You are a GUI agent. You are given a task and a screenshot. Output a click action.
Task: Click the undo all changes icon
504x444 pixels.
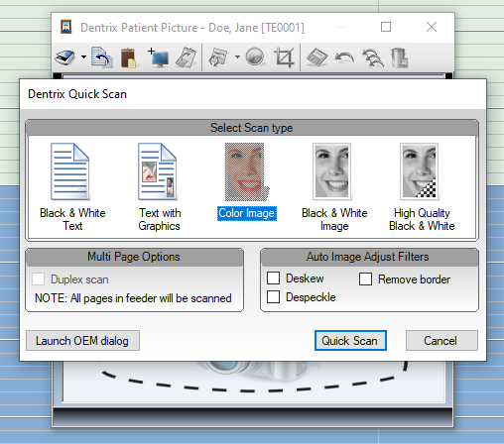(x=373, y=57)
